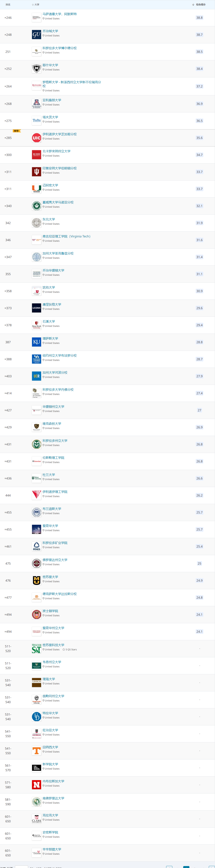
Task: Click rank 444 for 伊利诺伊理工学院
Action: click(x=8, y=495)
